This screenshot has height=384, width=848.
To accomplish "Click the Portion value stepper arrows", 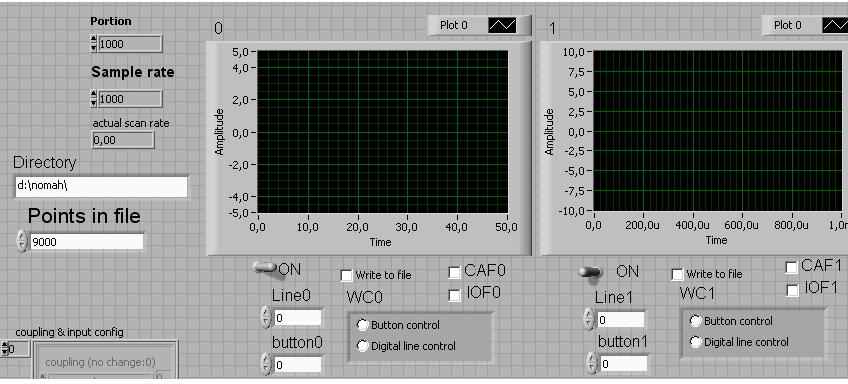I will (94, 44).
